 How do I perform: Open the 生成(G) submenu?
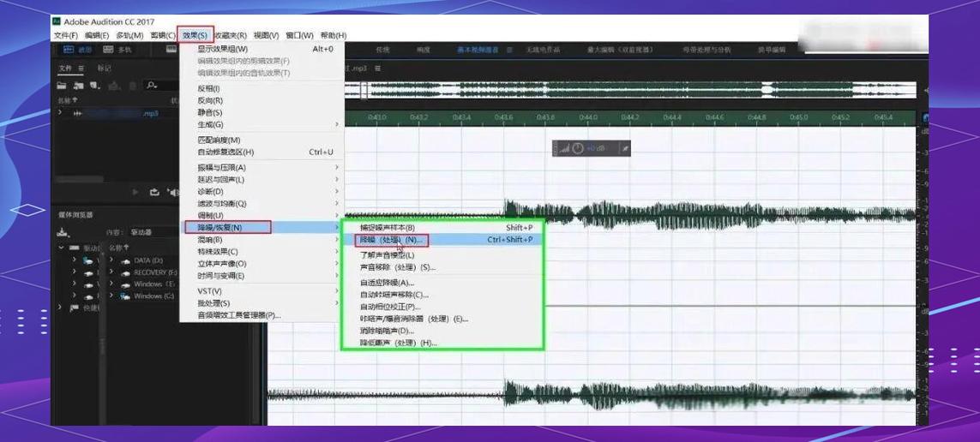pos(262,124)
